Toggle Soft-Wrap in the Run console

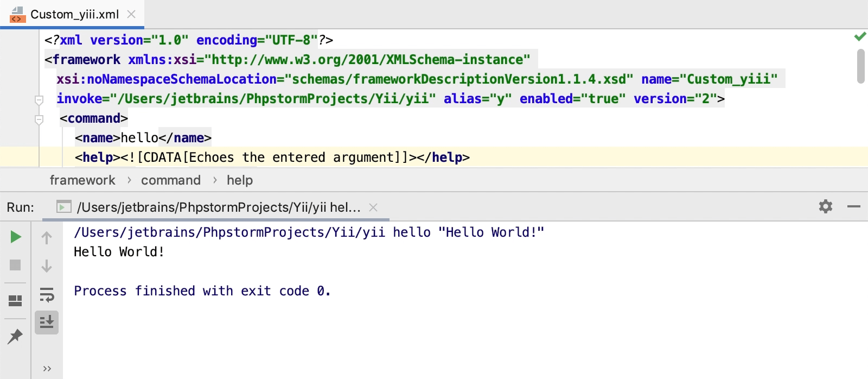click(x=47, y=294)
